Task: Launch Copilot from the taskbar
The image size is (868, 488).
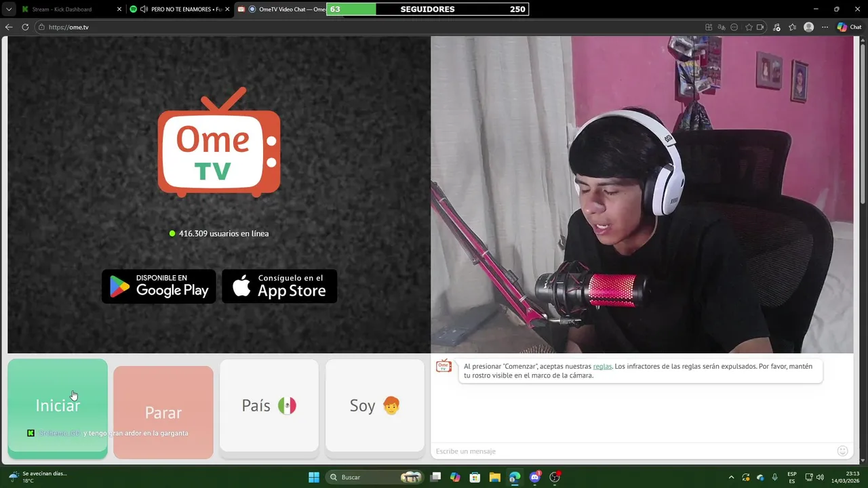Action: 455,477
